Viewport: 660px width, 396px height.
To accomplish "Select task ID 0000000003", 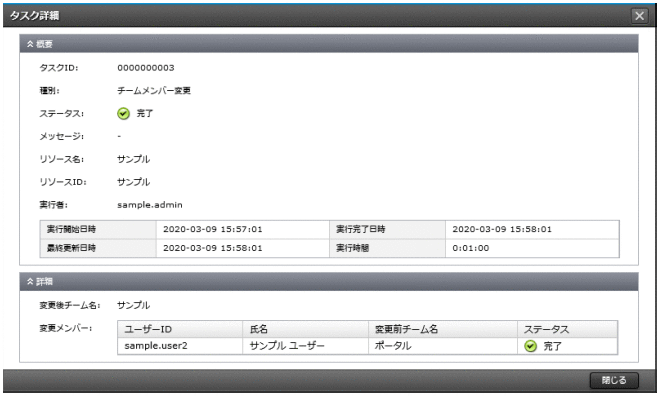I will (x=146, y=68).
